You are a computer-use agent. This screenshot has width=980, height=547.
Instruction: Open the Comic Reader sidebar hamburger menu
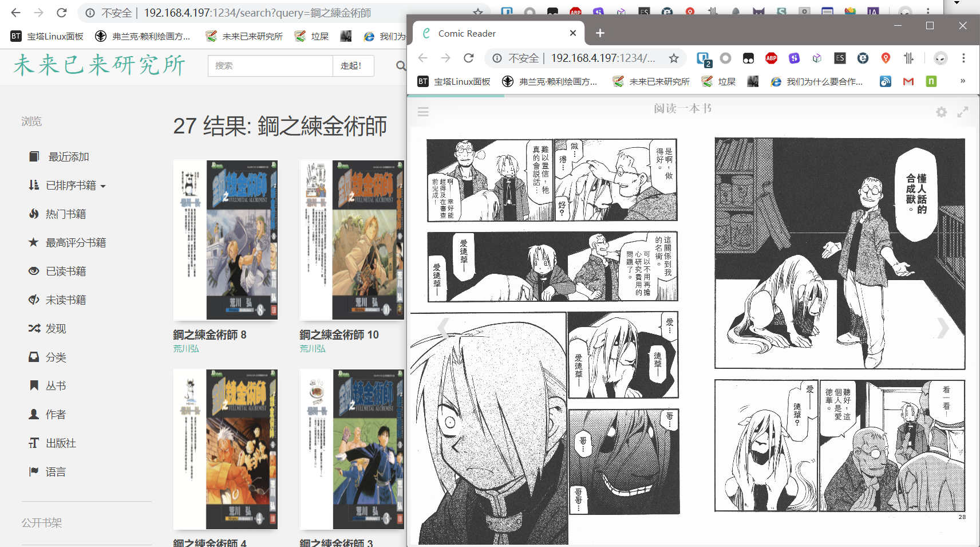[x=423, y=112]
